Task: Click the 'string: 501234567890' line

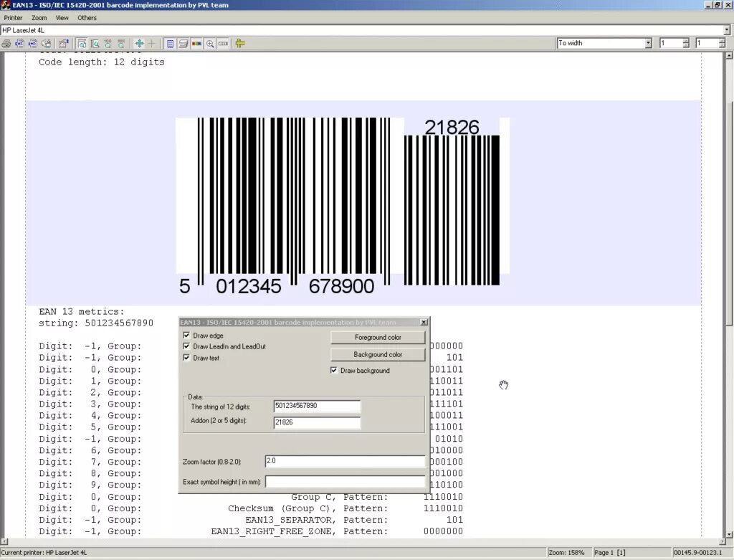Action: [x=96, y=323]
